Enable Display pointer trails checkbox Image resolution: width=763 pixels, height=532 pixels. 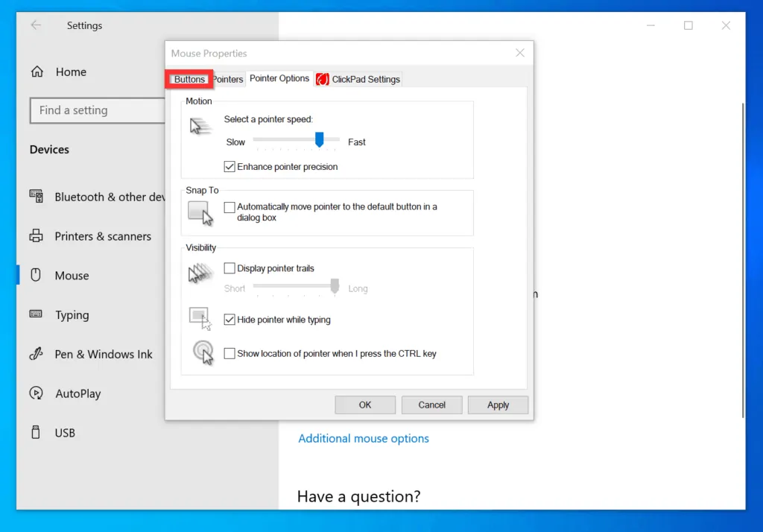pyautogui.click(x=229, y=268)
